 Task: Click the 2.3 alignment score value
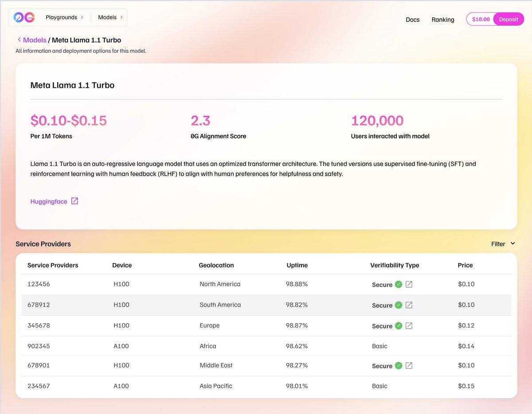[200, 120]
